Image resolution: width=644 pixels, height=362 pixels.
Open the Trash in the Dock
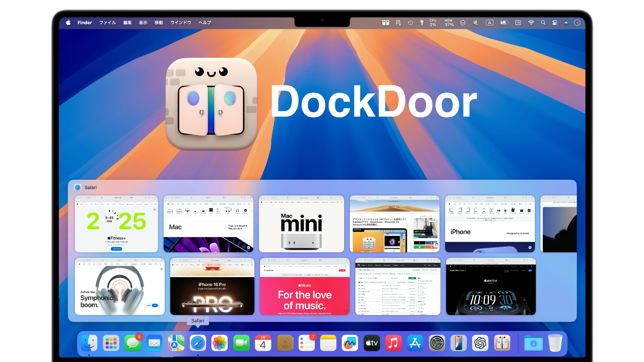(555, 343)
